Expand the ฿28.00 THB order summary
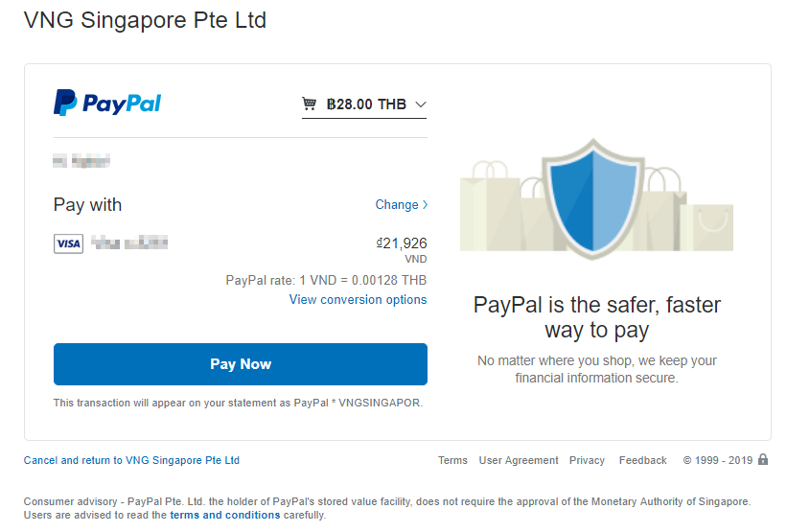The width and height of the screenshot is (787, 532). pos(364,104)
